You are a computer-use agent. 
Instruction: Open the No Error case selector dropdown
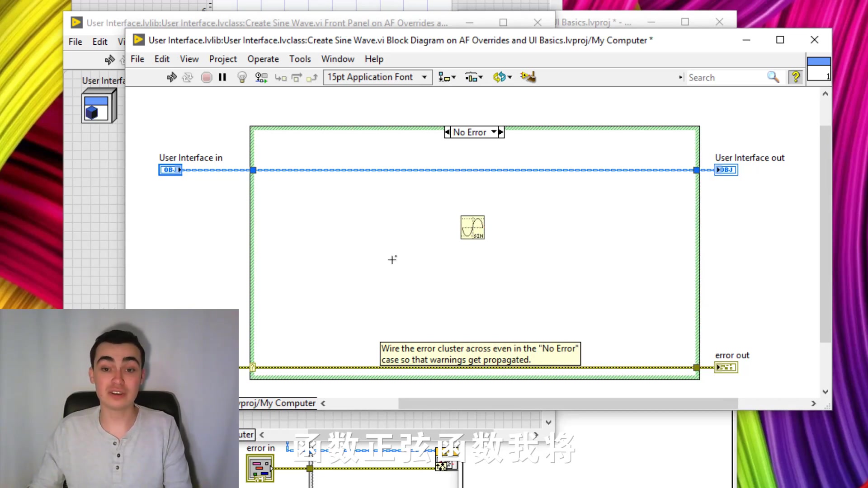[x=493, y=132]
